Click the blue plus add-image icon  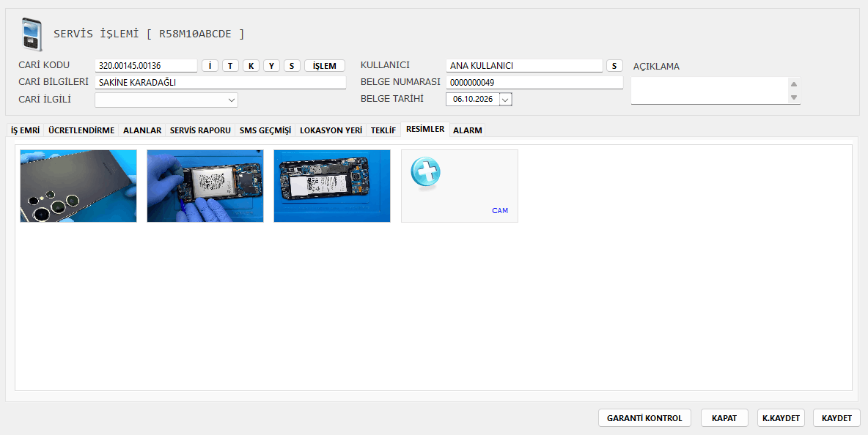click(426, 172)
